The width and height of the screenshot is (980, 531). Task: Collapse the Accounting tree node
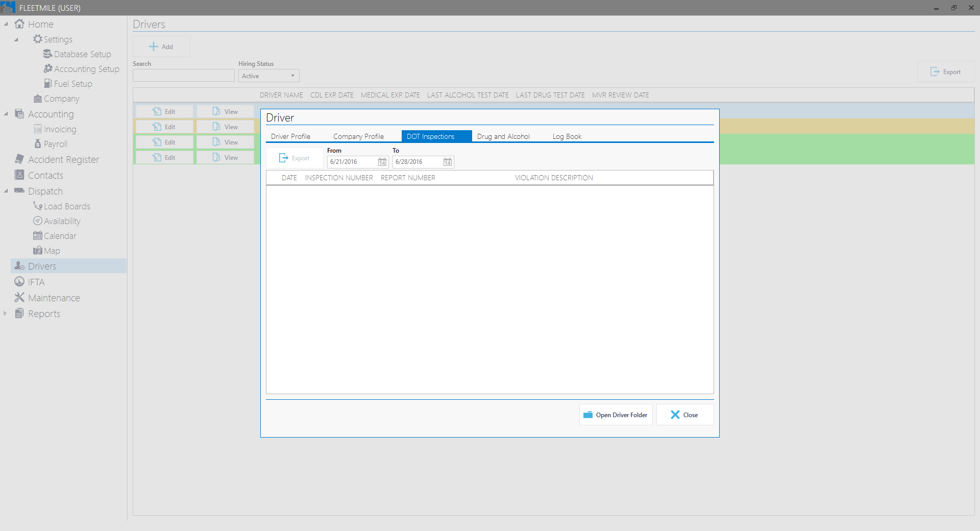tap(6, 114)
